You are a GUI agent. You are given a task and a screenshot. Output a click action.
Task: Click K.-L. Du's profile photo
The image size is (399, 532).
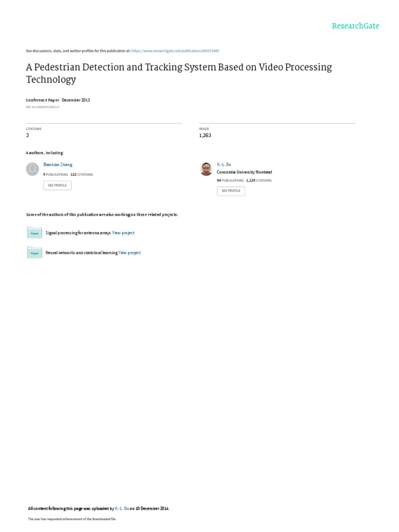tap(206, 169)
